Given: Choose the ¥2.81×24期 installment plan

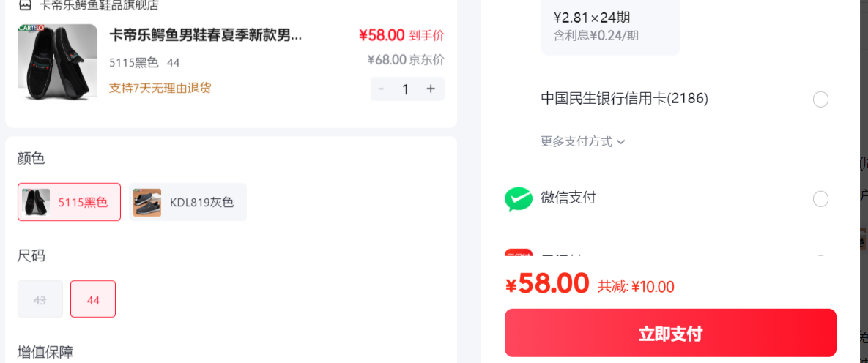Looking at the screenshot, I should click(x=610, y=26).
